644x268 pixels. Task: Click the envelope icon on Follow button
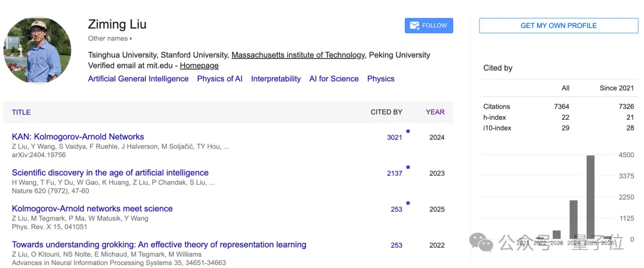pyautogui.click(x=414, y=26)
